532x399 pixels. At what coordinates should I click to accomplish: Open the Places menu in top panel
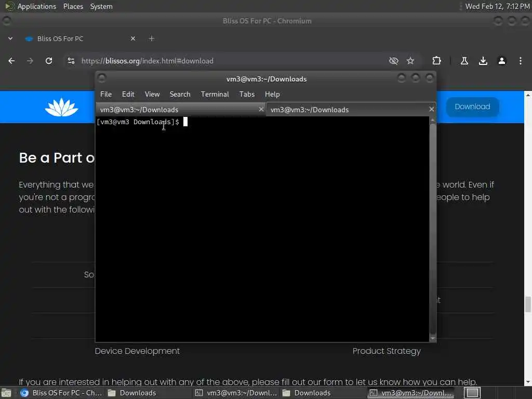click(x=73, y=6)
